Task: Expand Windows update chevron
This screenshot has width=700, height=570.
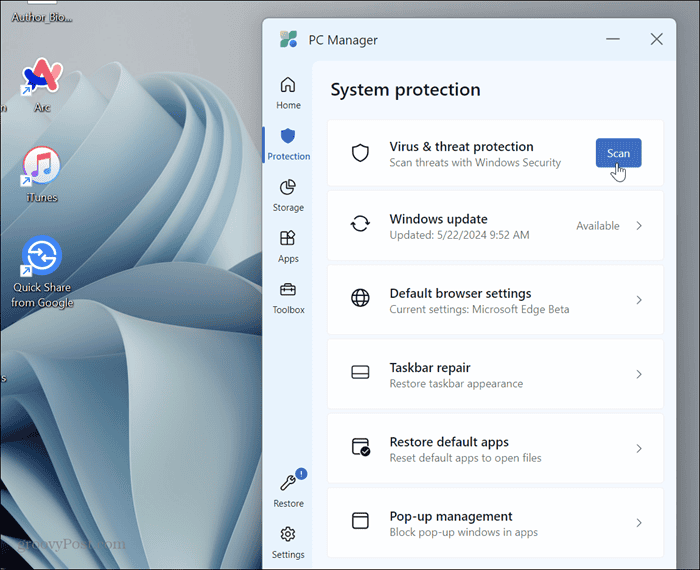Action: click(639, 226)
